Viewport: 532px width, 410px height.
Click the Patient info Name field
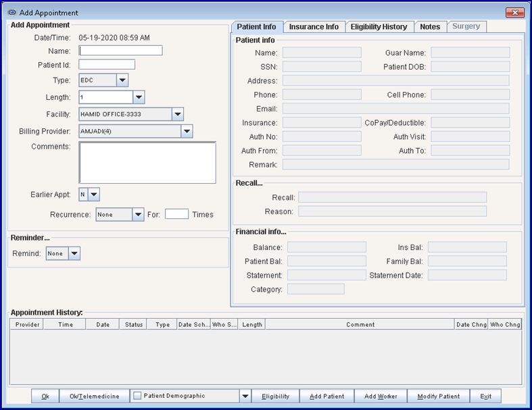[322, 53]
